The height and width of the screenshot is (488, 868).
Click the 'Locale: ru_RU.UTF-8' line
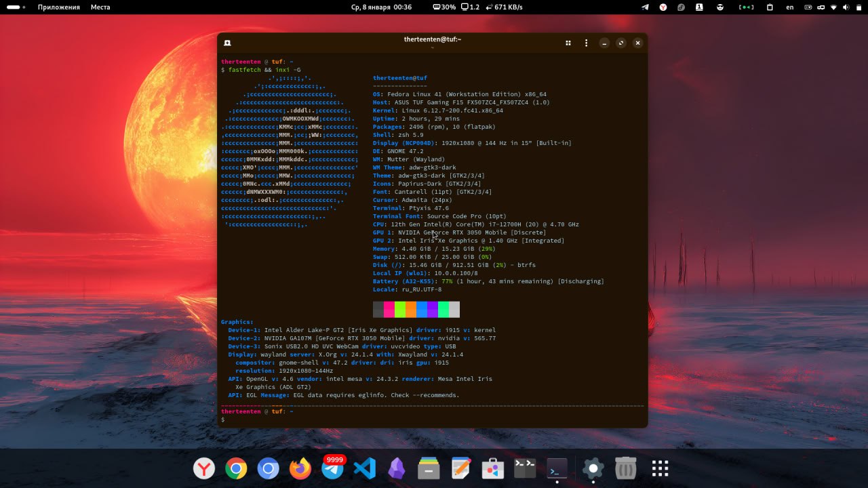pos(407,289)
